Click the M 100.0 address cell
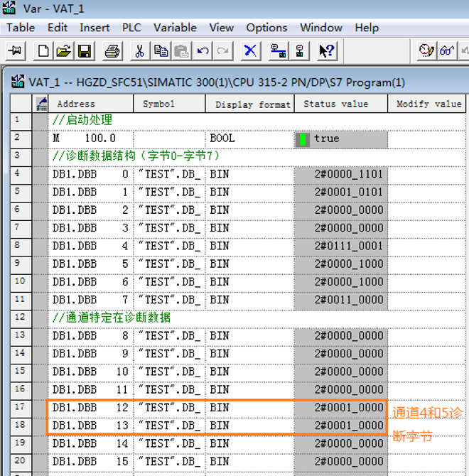The image size is (469, 476). tap(90, 139)
